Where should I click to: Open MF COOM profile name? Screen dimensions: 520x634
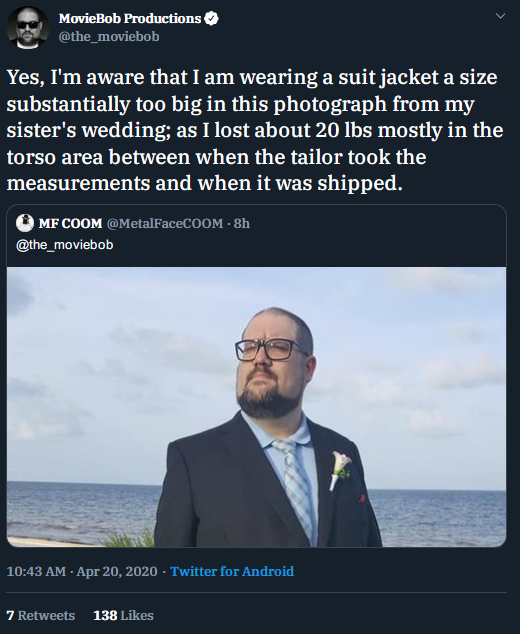point(70,224)
